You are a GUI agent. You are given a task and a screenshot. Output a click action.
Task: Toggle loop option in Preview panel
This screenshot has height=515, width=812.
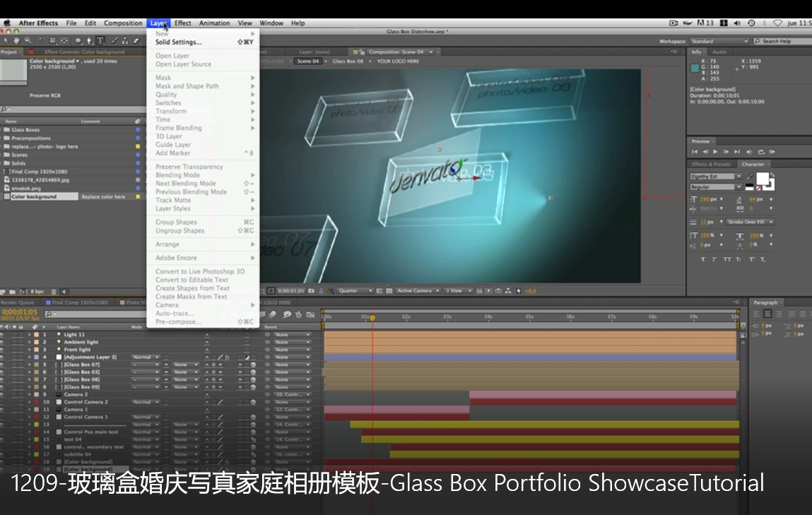click(760, 152)
